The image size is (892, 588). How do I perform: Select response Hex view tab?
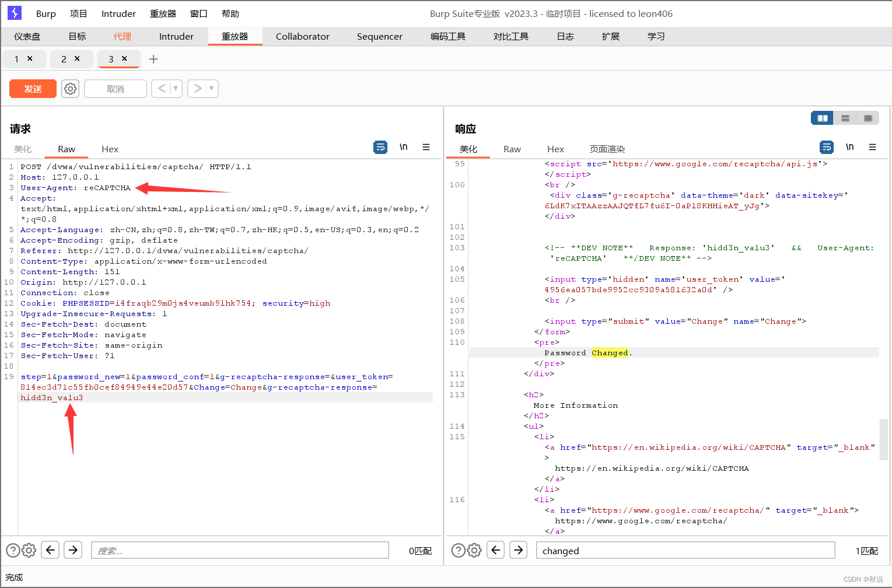[x=555, y=149]
